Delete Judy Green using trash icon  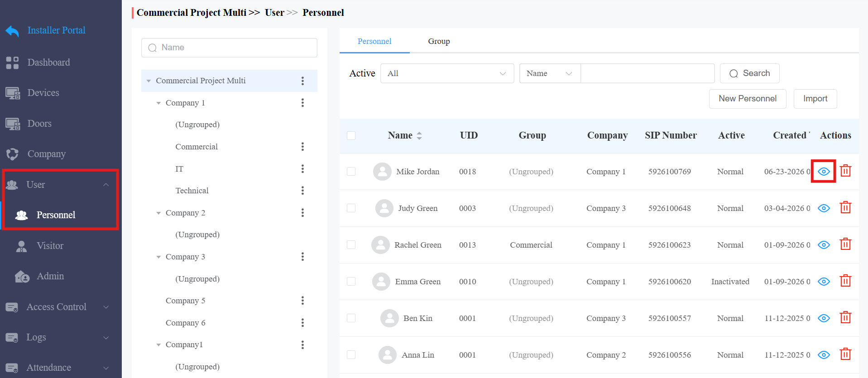[x=845, y=208]
